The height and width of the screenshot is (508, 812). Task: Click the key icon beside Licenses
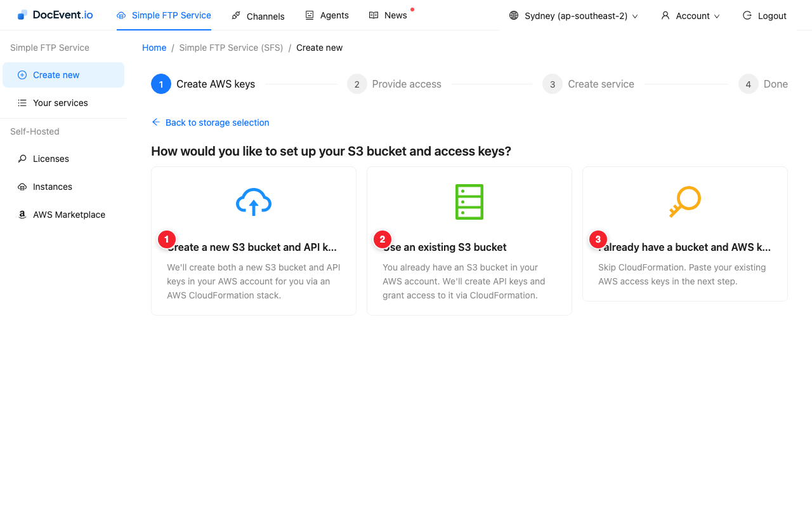pyautogui.click(x=22, y=159)
